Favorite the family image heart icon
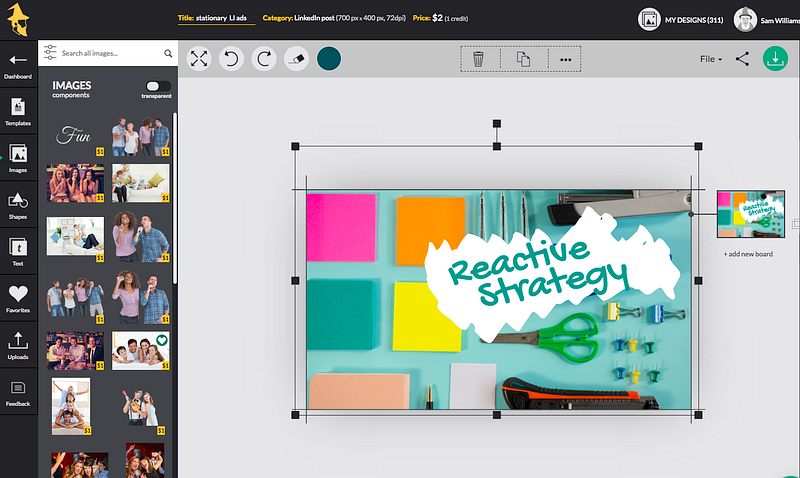 coord(162,340)
